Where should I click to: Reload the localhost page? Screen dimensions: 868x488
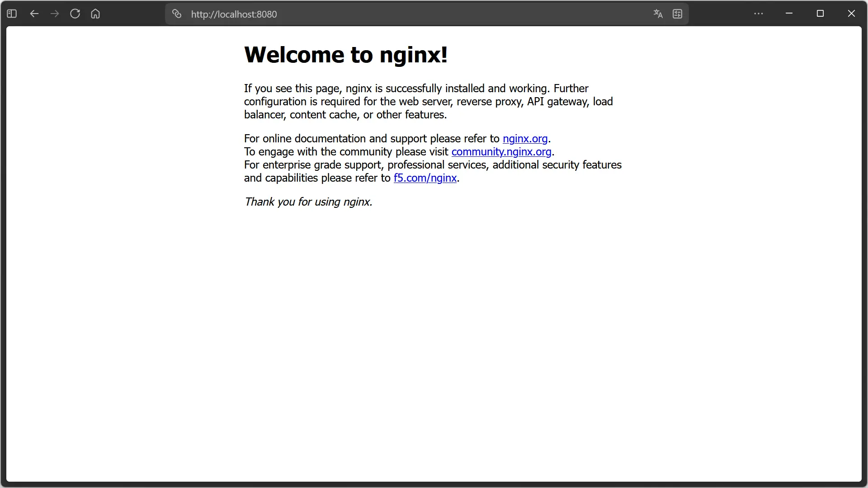(x=75, y=14)
